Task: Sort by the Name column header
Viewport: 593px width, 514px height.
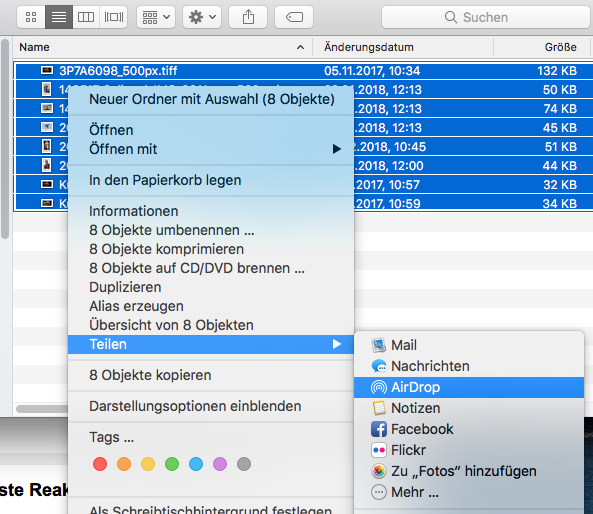Action: tap(162, 47)
